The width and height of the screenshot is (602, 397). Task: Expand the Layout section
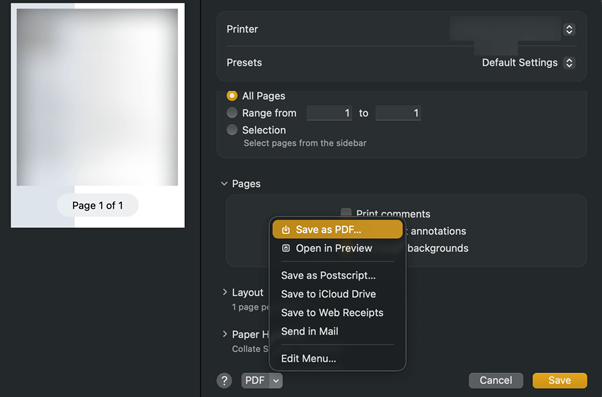(225, 292)
